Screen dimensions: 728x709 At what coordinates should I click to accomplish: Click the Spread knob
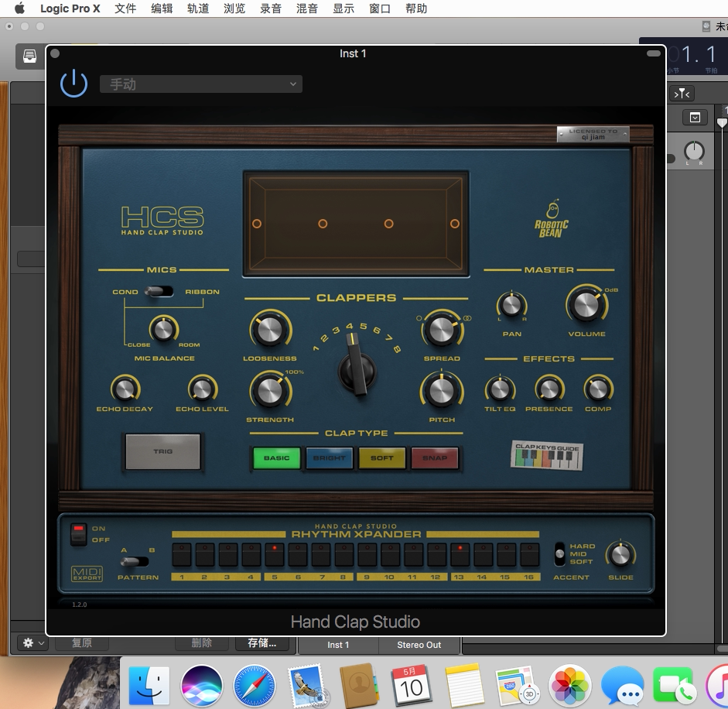point(442,331)
